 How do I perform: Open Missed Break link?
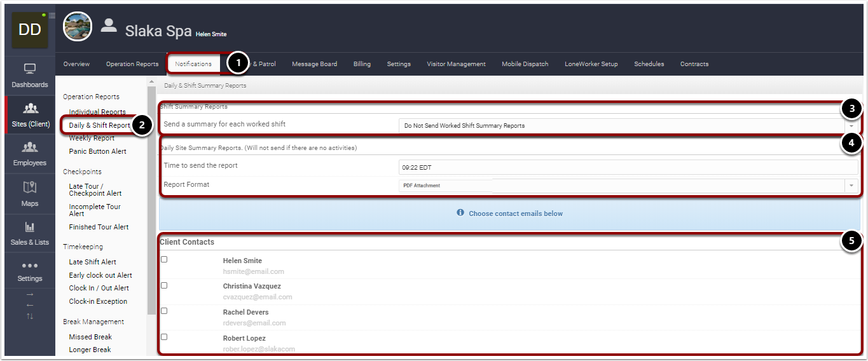[x=90, y=337]
